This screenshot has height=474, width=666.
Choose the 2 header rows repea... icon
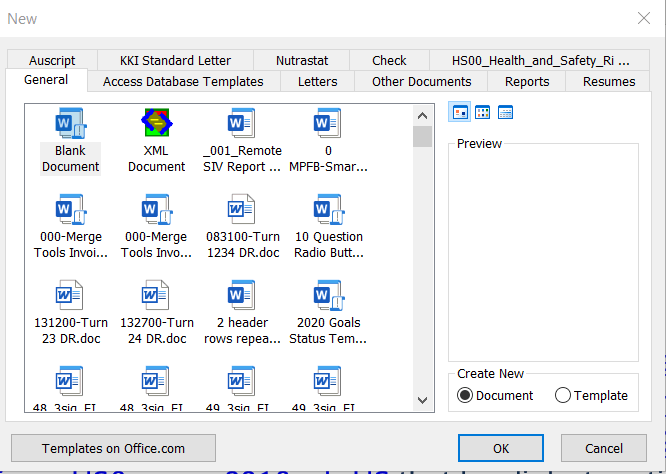(x=242, y=295)
